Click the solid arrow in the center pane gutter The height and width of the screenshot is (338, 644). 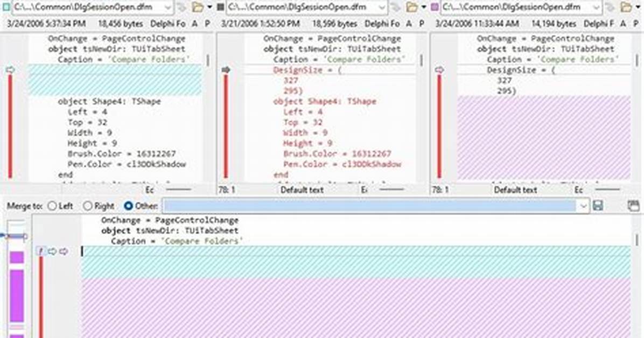coord(226,70)
